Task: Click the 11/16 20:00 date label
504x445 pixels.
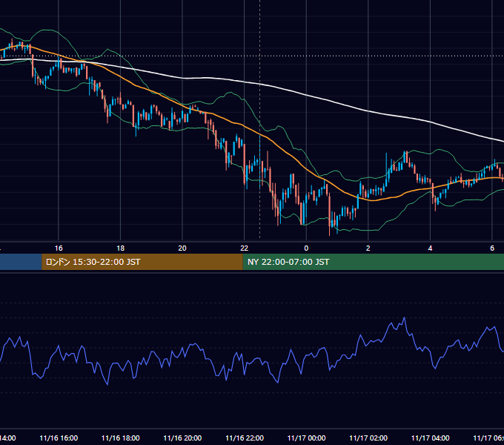Action: click(x=182, y=438)
